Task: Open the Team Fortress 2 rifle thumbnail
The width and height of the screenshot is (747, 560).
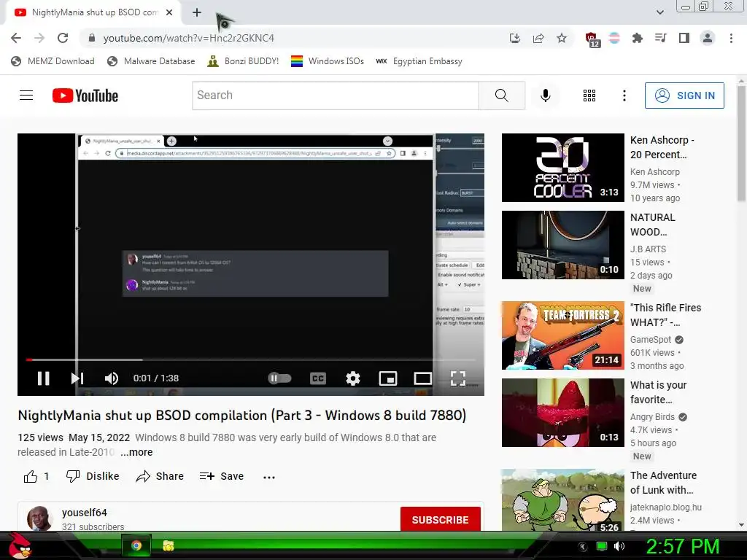Action: coord(563,335)
